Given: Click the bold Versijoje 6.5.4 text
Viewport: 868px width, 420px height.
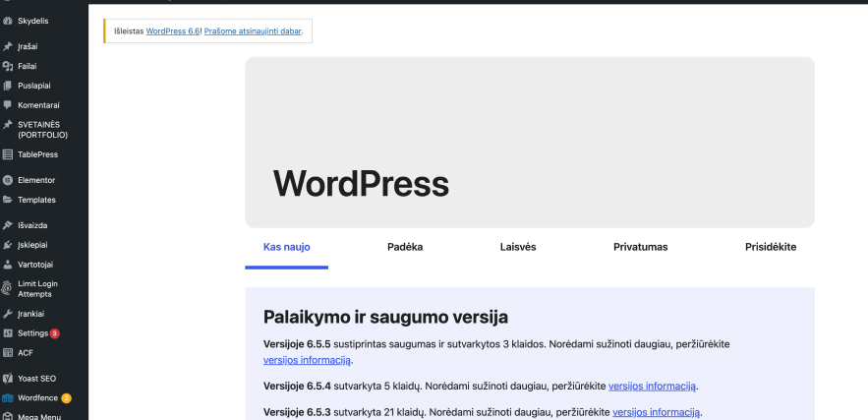Looking at the screenshot, I should pos(297,387).
